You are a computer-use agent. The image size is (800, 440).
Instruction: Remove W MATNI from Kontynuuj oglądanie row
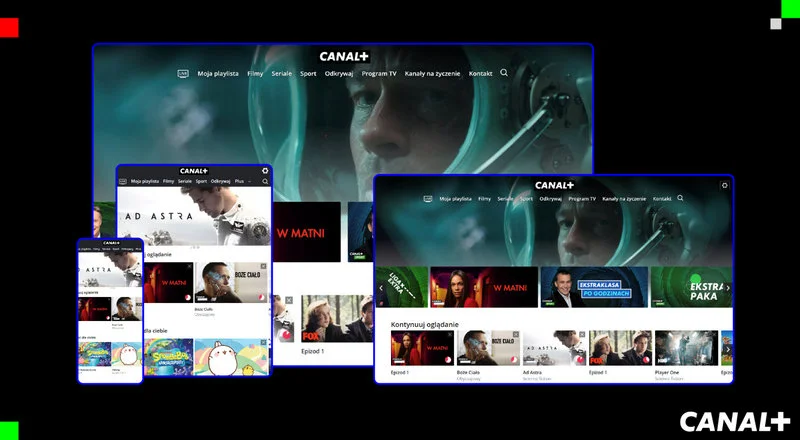point(450,334)
